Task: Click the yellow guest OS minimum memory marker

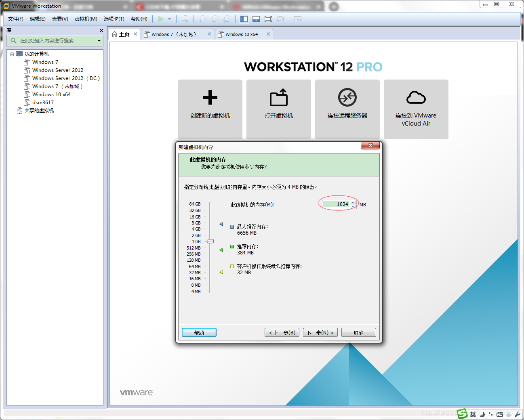Action: [221, 272]
